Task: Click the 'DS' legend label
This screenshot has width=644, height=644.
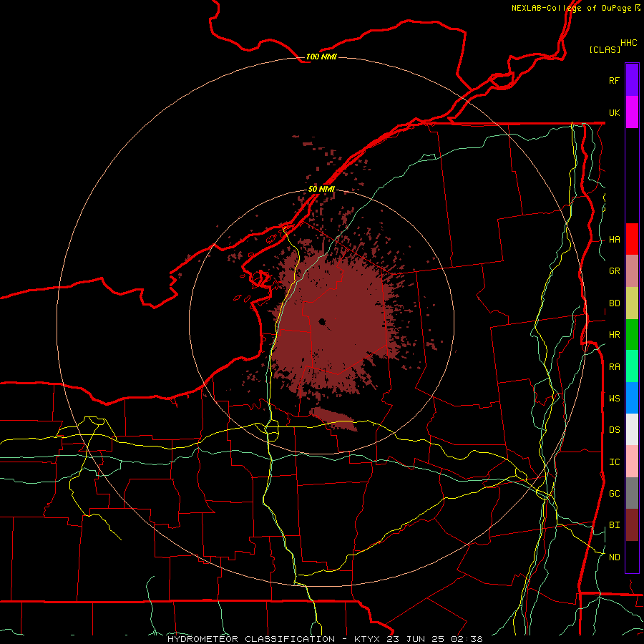Action: 615,430
